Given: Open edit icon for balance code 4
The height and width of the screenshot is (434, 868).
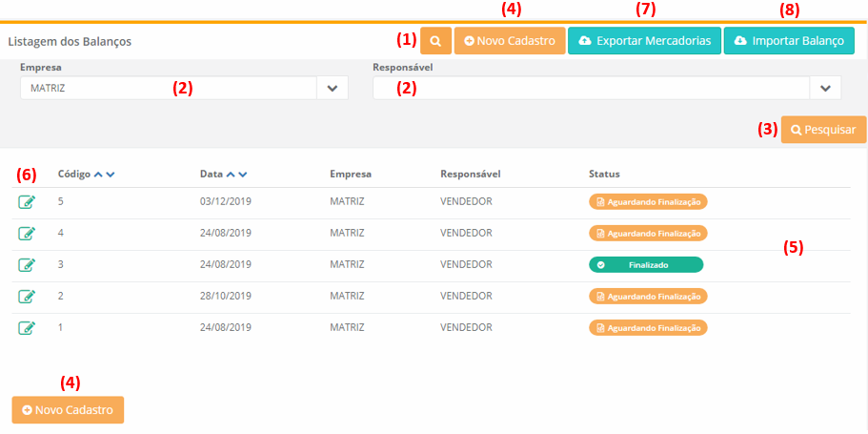Looking at the screenshot, I should 27,234.
